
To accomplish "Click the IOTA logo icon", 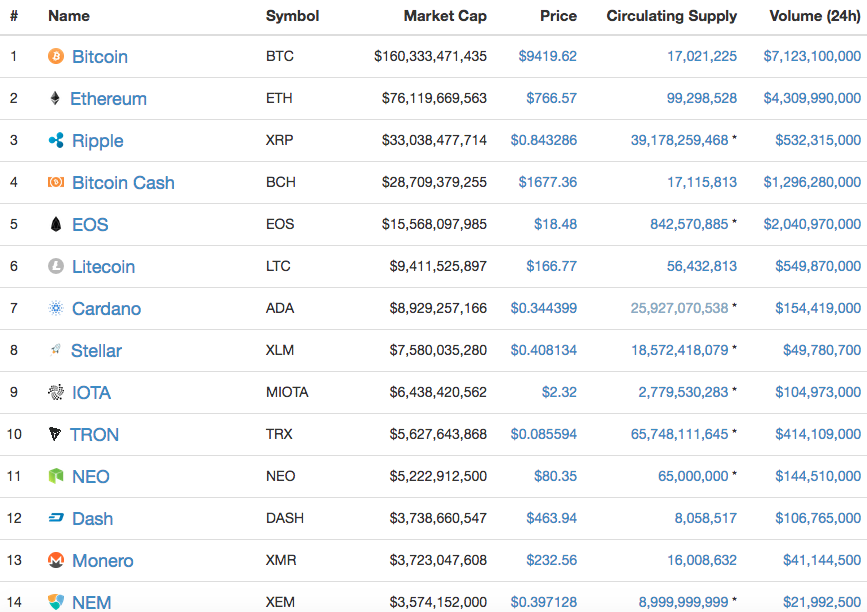I will coord(56,392).
